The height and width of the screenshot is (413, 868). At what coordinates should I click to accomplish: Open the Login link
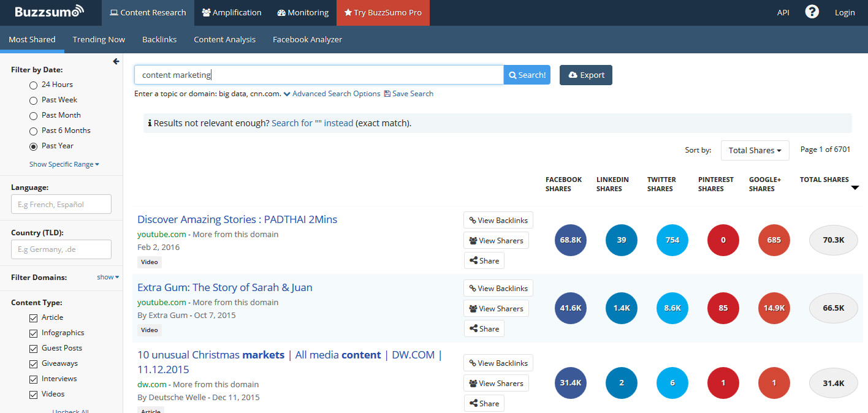pos(845,12)
